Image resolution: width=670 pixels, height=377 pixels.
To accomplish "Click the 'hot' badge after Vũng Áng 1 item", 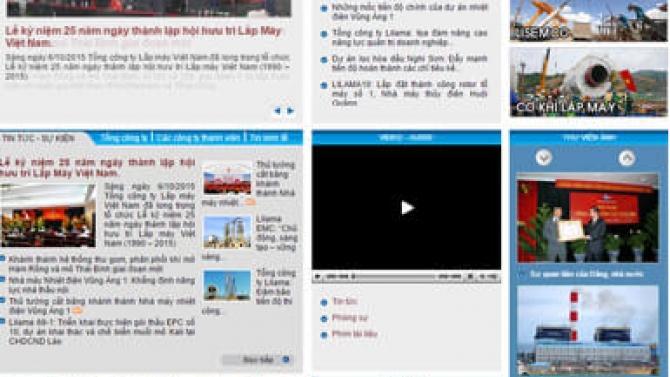I will (x=78, y=311).
